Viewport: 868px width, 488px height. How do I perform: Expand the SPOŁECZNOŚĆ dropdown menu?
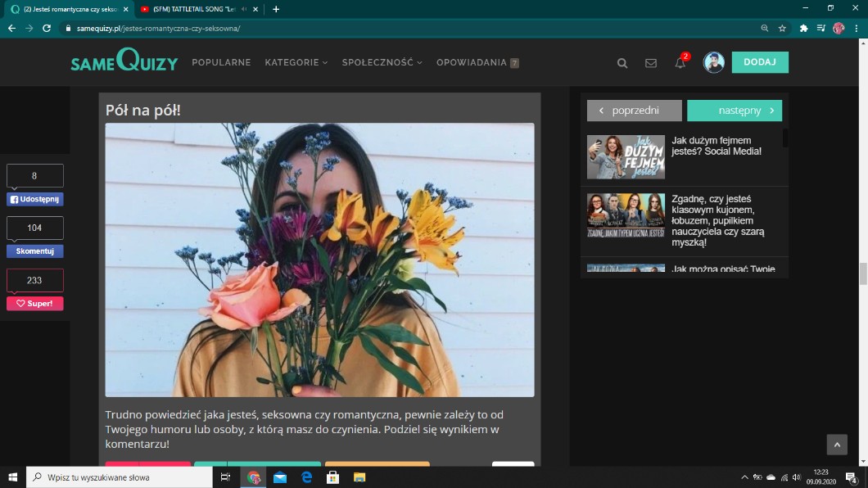[382, 63]
